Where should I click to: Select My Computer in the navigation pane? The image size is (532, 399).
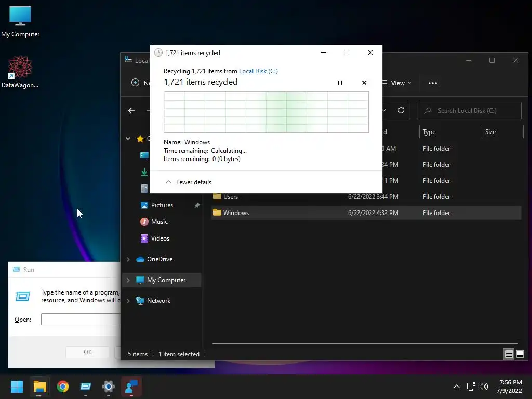166,280
